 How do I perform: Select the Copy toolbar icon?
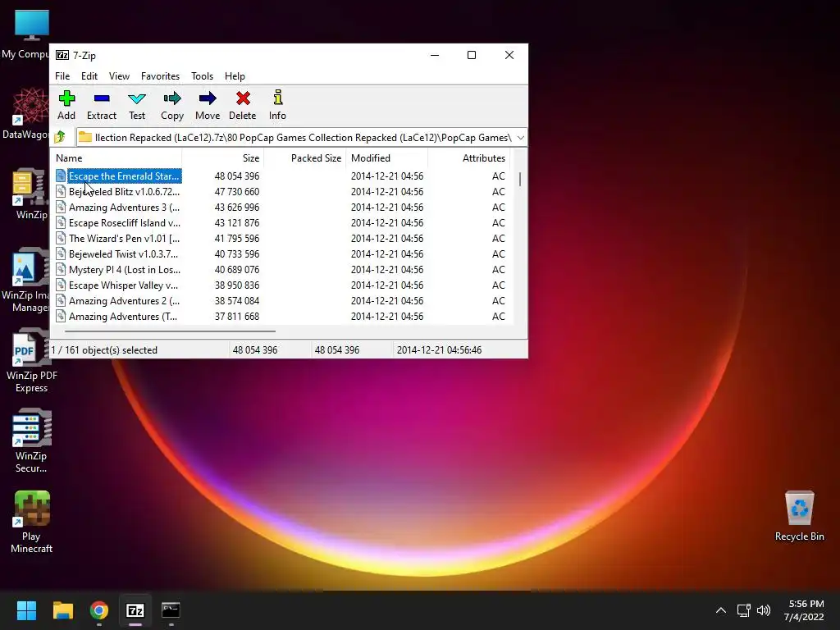tap(172, 105)
